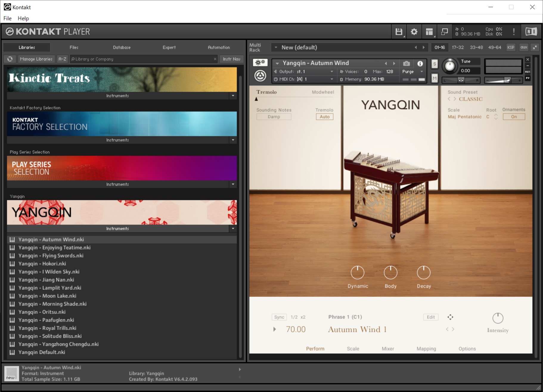Click the pan slider

[x=461, y=80]
